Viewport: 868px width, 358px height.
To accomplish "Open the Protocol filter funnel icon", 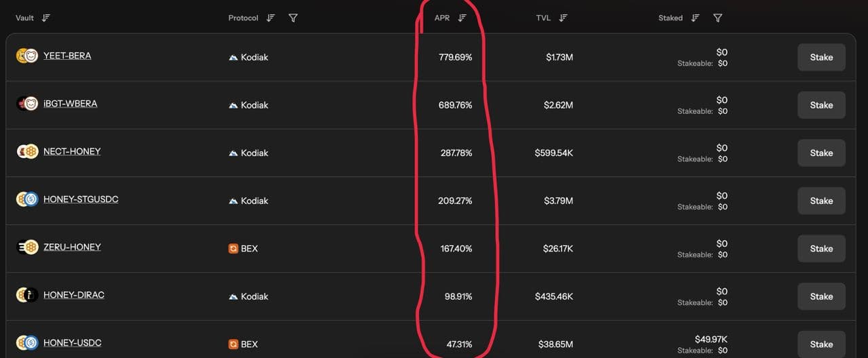I will [x=293, y=18].
